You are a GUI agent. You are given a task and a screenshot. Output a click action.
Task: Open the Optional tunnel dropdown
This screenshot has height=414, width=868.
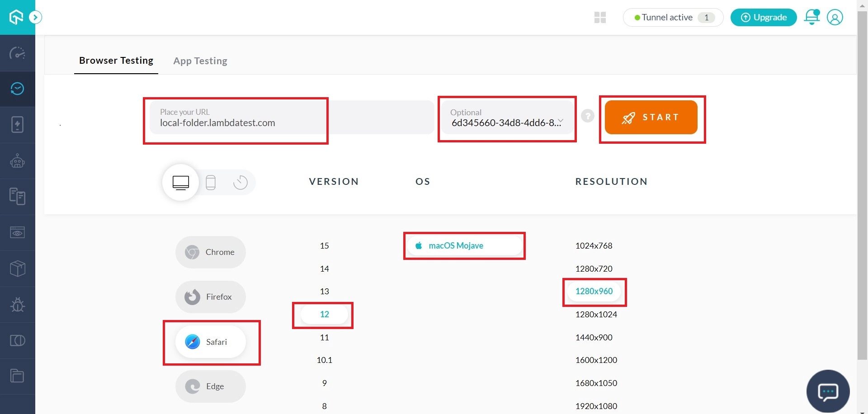(507, 118)
